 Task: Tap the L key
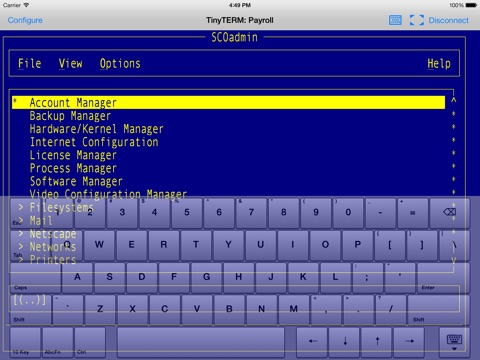tap(335, 277)
